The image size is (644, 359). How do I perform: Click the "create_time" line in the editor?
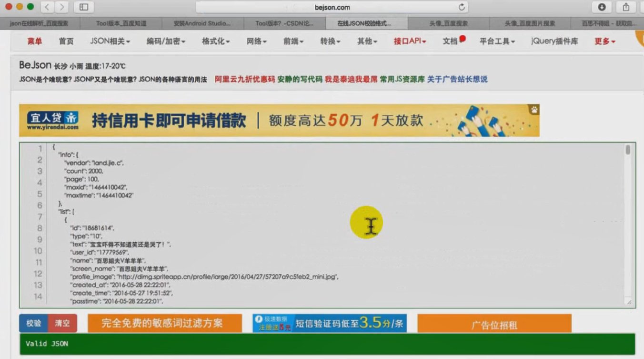click(x=121, y=293)
